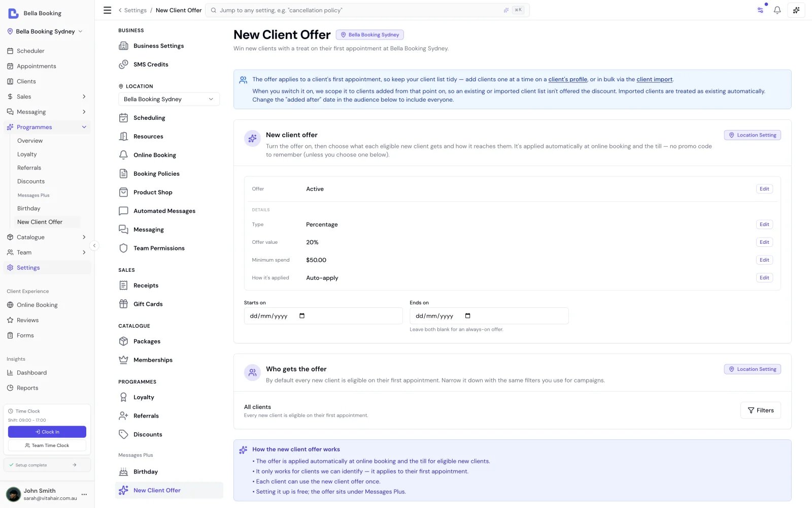Edit the Offer value 20%
Viewport: 812px width, 508px height.
[764, 242]
